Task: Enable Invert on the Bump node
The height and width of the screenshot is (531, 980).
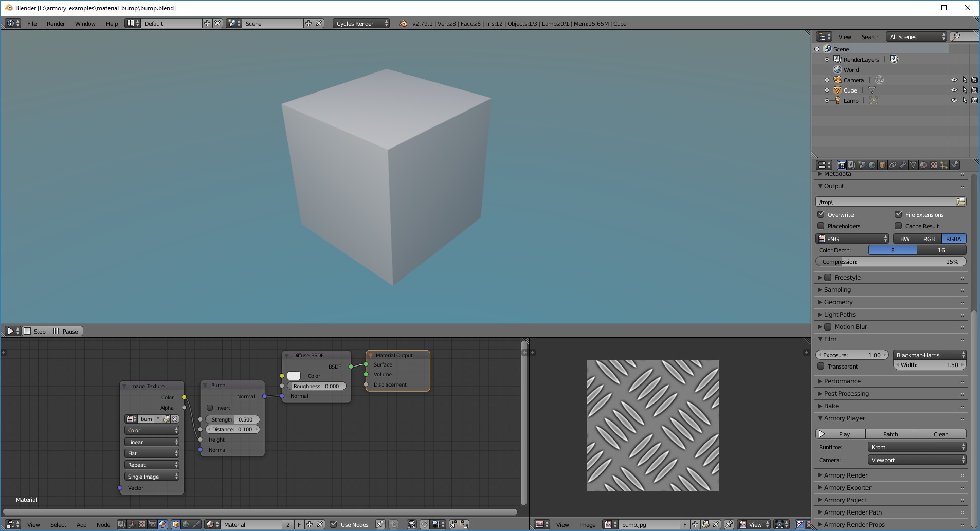Action: (210, 408)
